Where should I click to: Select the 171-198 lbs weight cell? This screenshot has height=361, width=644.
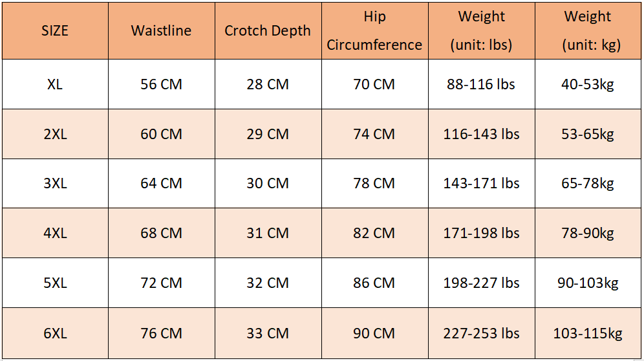pyautogui.click(x=481, y=233)
